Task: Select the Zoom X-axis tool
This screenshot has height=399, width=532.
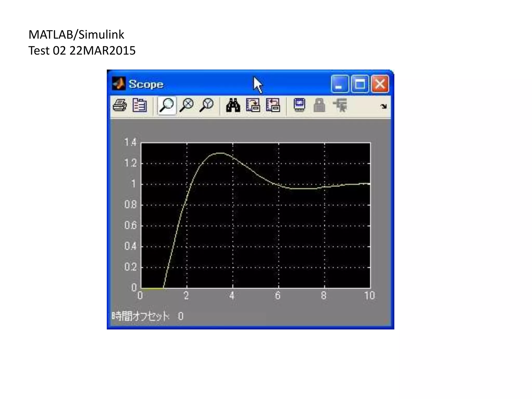Action: [x=187, y=105]
